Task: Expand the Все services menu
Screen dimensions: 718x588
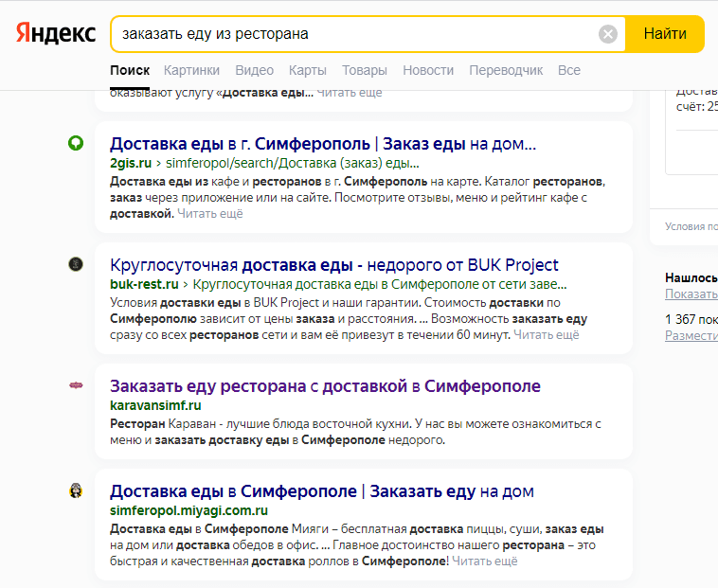Action: point(569,70)
